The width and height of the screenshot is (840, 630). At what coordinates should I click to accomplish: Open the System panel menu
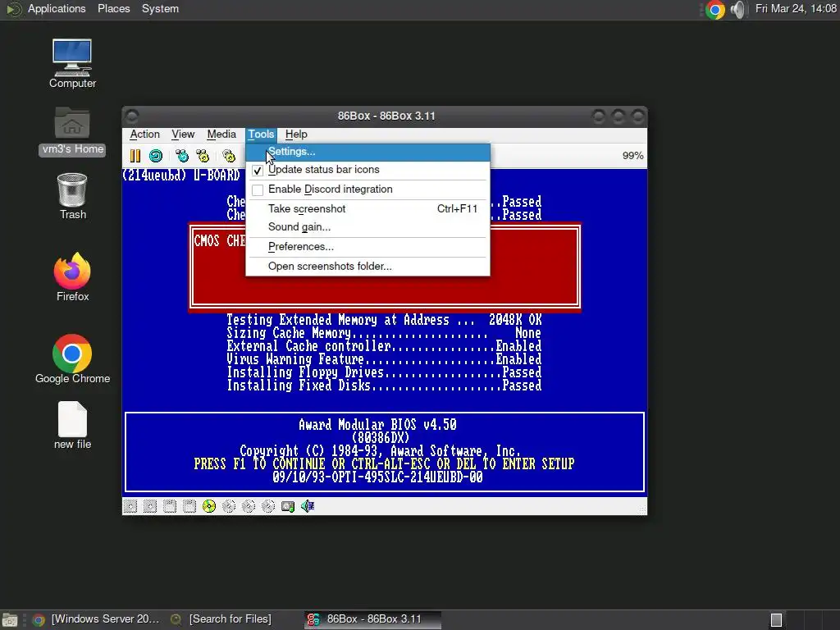coord(160,9)
